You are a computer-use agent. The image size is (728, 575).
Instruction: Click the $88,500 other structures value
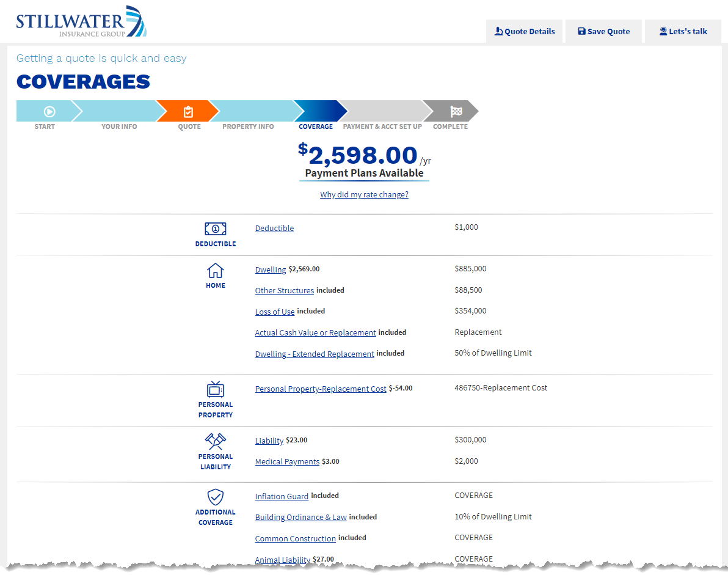coord(468,290)
